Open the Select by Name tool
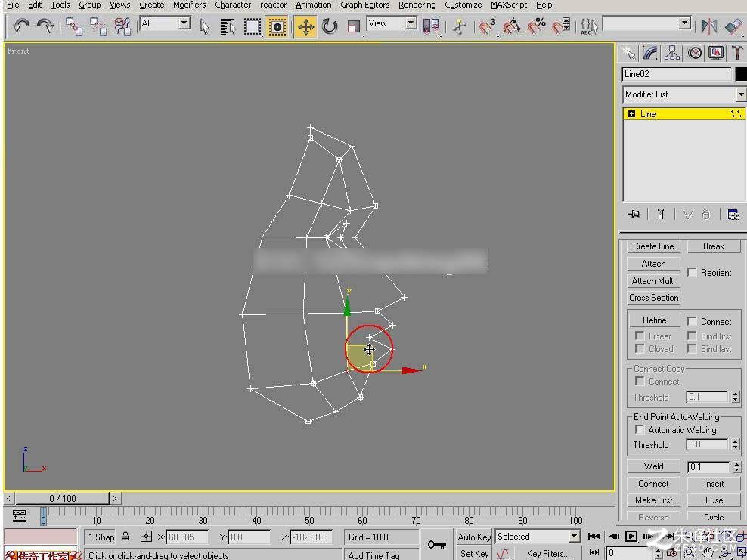This screenshot has width=747, height=560. point(228,26)
